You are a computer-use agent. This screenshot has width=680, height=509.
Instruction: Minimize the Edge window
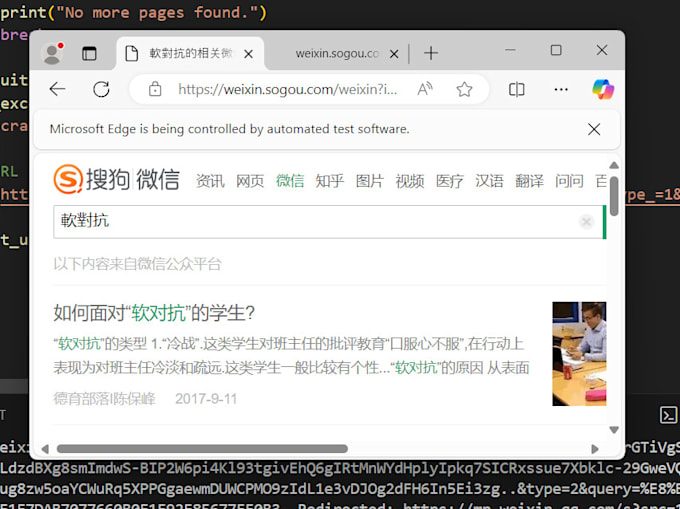click(510, 50)
